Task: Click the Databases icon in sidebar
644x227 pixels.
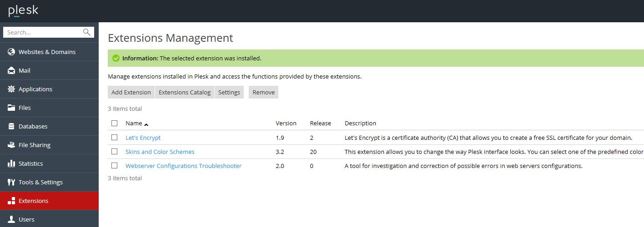Action: pos(11,126)
